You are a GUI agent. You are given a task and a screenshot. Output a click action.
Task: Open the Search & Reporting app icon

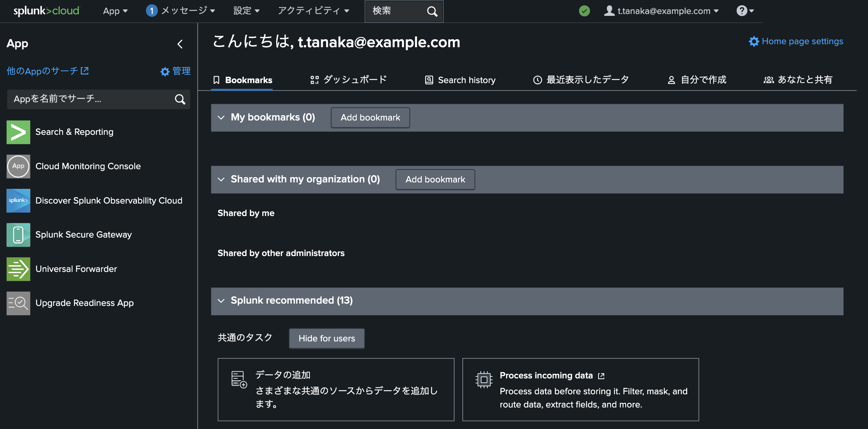click(18, 132)
